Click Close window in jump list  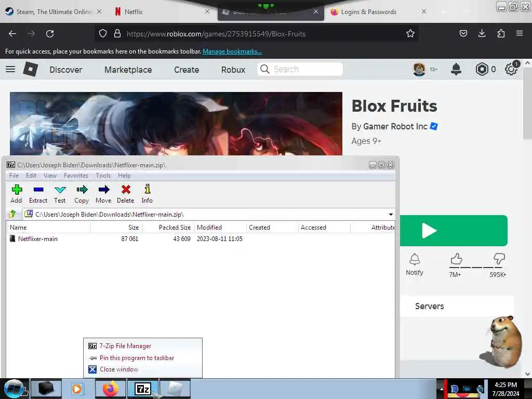point(143,369)
